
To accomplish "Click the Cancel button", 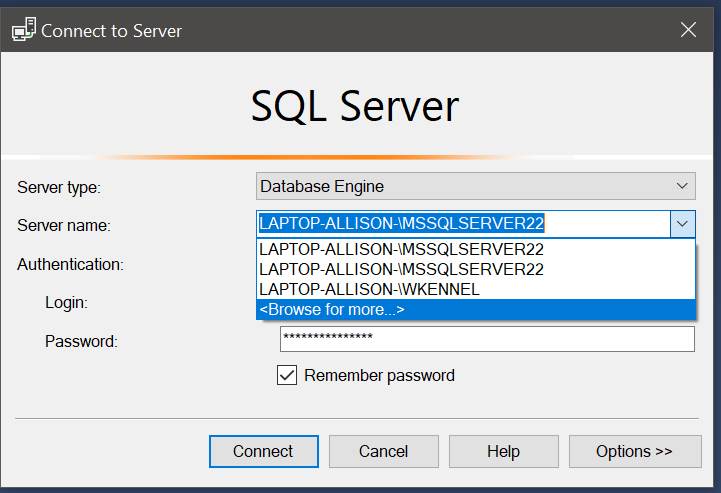I will (x=383, y=451).
